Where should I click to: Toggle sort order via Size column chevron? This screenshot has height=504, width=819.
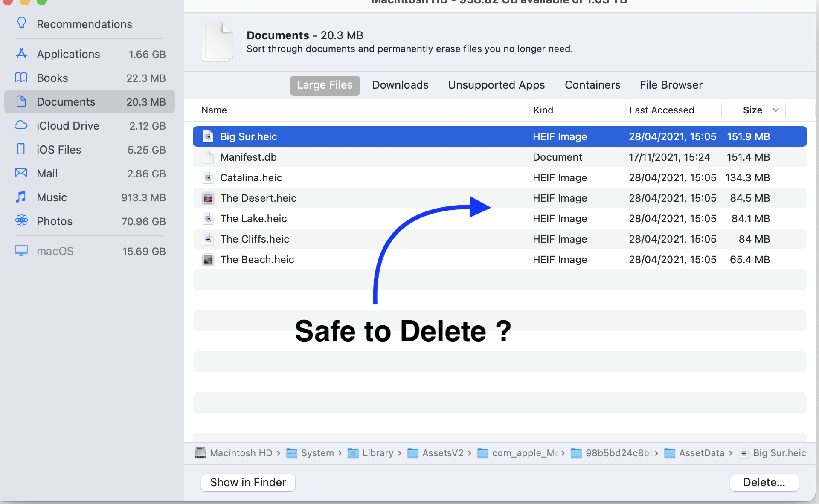coord(775,110)
